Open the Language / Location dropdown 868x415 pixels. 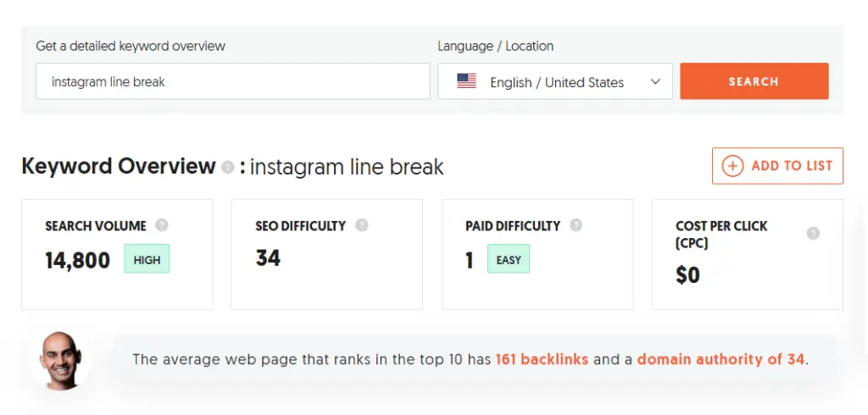(x=555, y=81)
